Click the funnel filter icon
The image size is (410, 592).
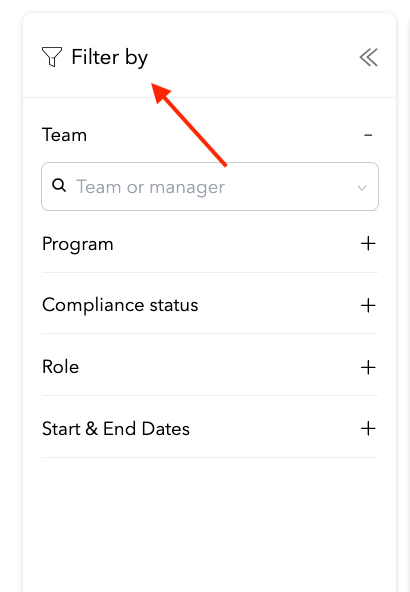[52, 57]
